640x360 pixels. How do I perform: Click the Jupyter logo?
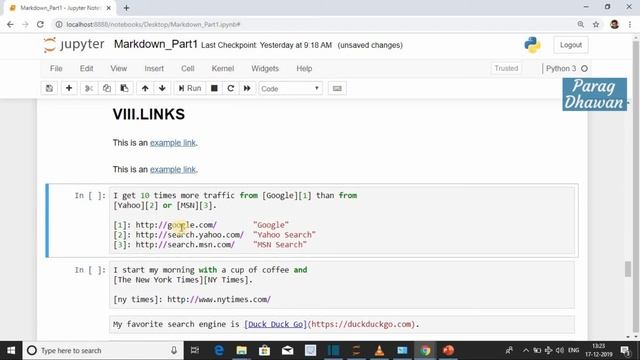[x=74, y=44]
